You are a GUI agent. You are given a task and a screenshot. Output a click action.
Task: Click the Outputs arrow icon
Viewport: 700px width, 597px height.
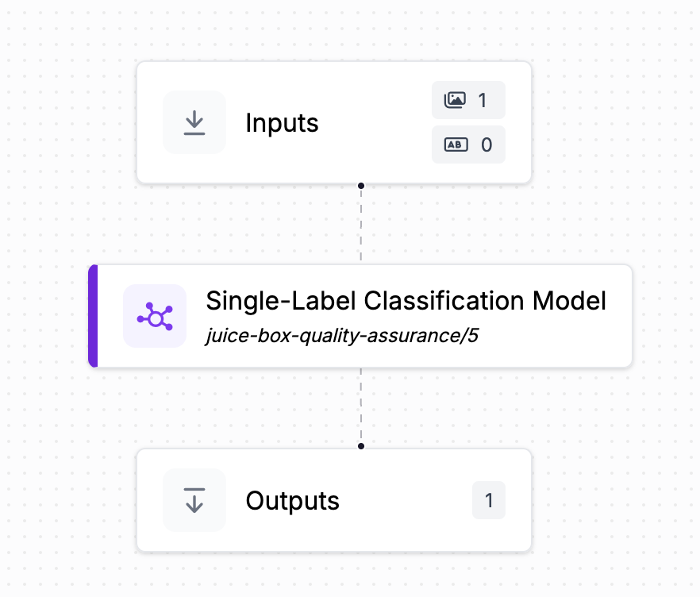coord(194,500)
